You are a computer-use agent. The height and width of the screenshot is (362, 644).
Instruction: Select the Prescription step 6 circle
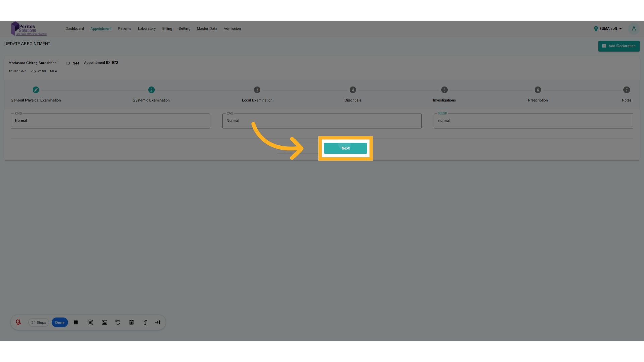pos(538,90)
